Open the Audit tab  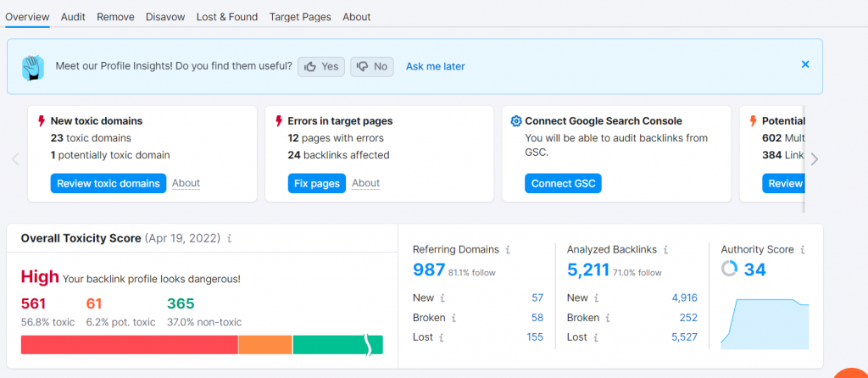(x=73, y=17)
